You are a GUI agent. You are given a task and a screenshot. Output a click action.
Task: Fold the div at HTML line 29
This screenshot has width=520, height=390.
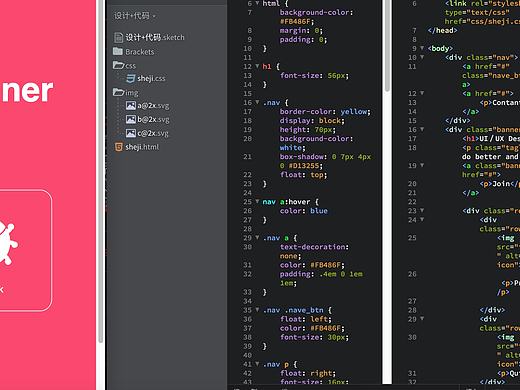[422, 319]
